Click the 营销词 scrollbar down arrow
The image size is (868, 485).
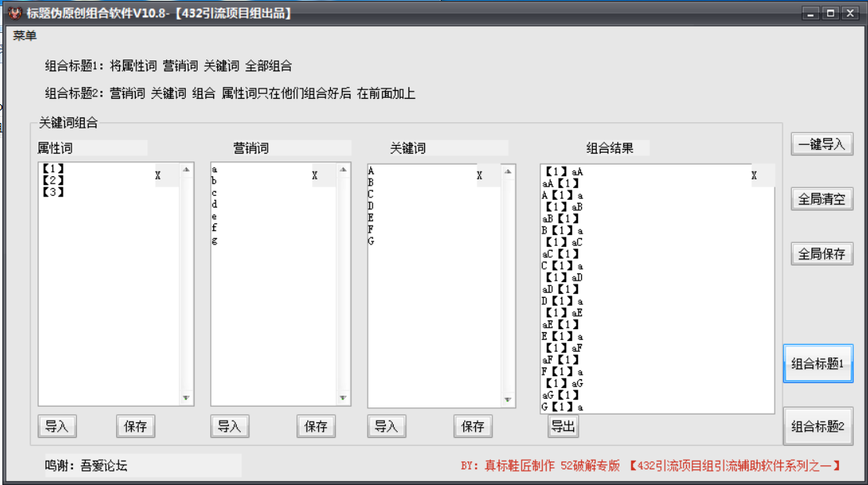click(x=343, y=397)
